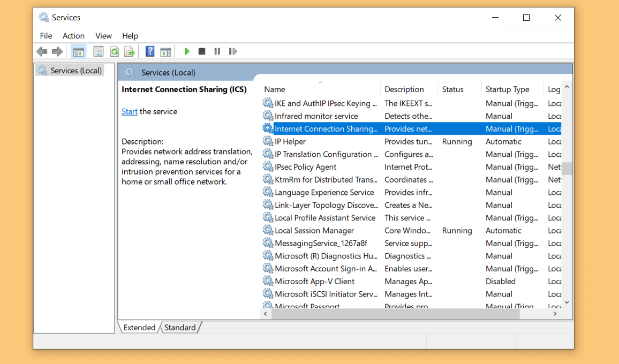Image resolution: width=619 pixels, height=364 pixels.
Task: Toggle the Show/Hide Console Tree button
Action: pyautogui.click(x=79, y=51)
